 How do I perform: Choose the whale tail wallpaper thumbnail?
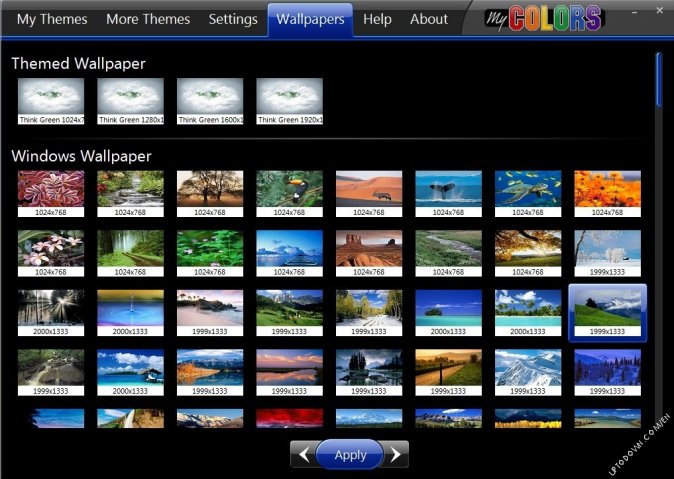(448, 189)
